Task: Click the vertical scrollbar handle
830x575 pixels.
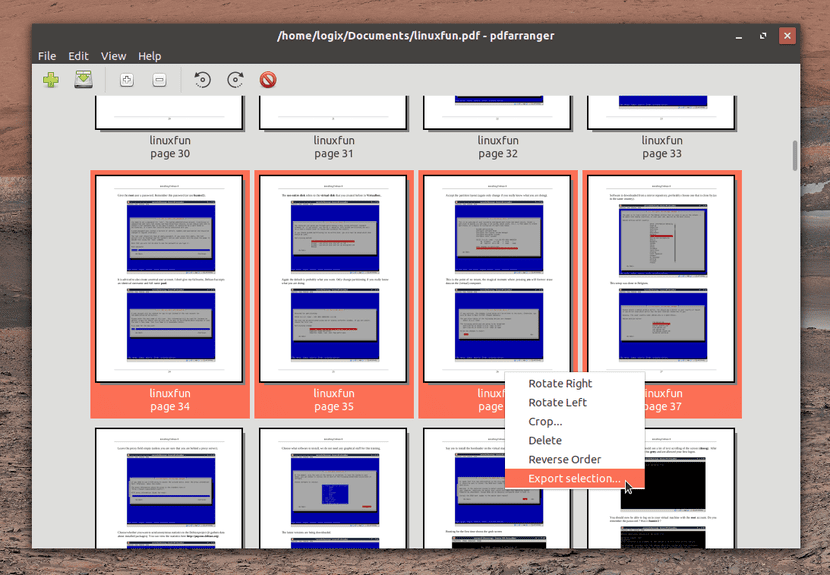Action: 795,156
